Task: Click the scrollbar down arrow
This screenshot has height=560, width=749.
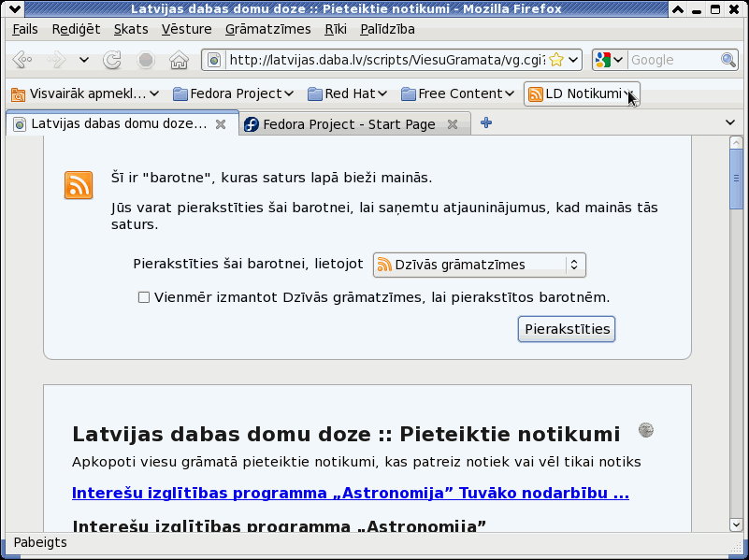Action: coord(736,524)
